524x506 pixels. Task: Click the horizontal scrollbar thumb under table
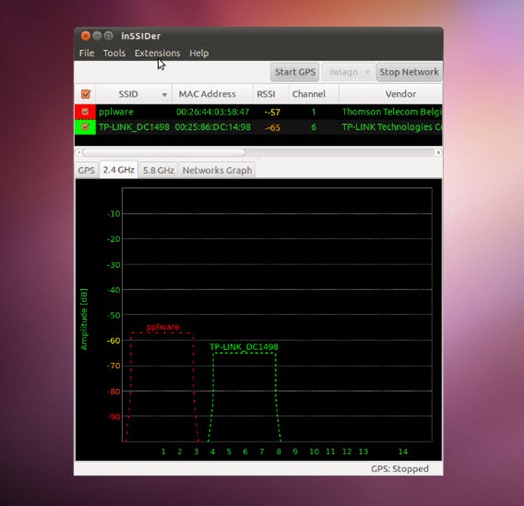[x=164, y=152]
